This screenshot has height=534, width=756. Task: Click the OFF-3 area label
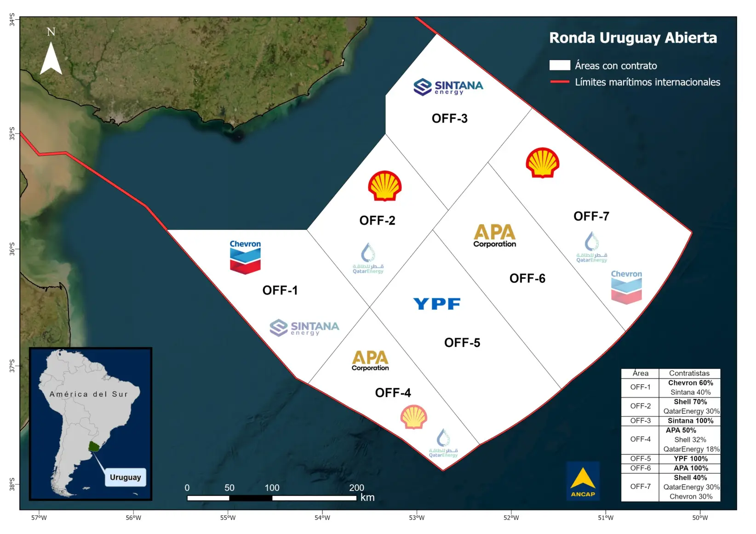(x=449, y=119)
